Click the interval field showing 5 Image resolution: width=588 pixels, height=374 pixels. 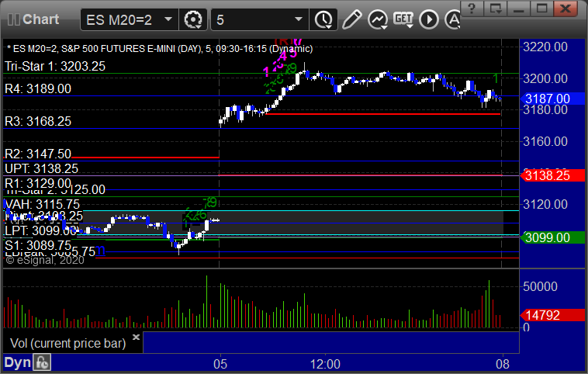tap(253, 19)
